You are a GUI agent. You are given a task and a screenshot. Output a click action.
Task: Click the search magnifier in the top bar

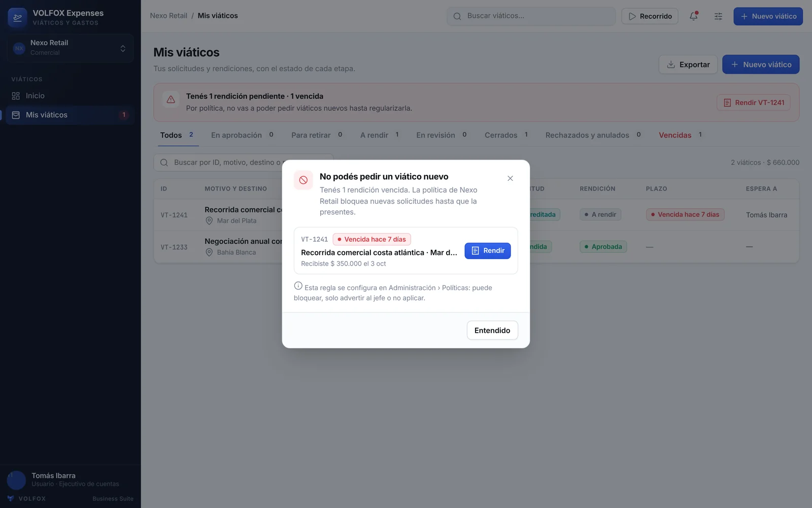457,16
